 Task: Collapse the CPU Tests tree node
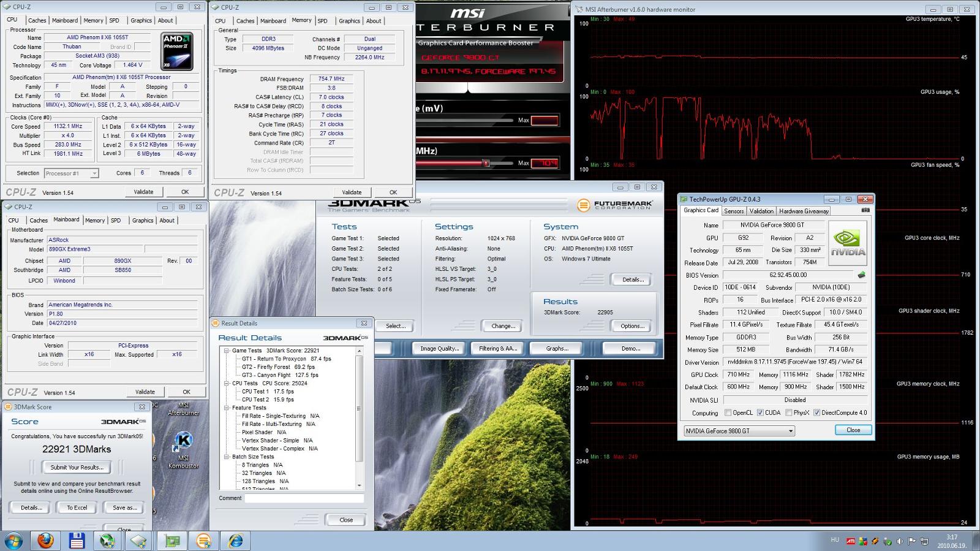[226, 383]
